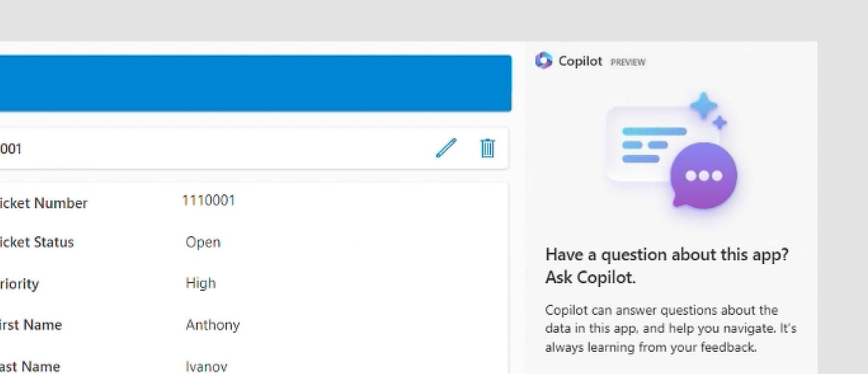Select the Ticket Status value Open
The height and width of the screenshot is (374, 868).
[x=202, y=242]
